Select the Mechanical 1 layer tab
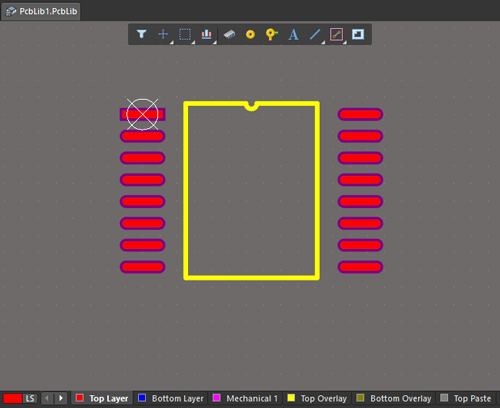 245,398
